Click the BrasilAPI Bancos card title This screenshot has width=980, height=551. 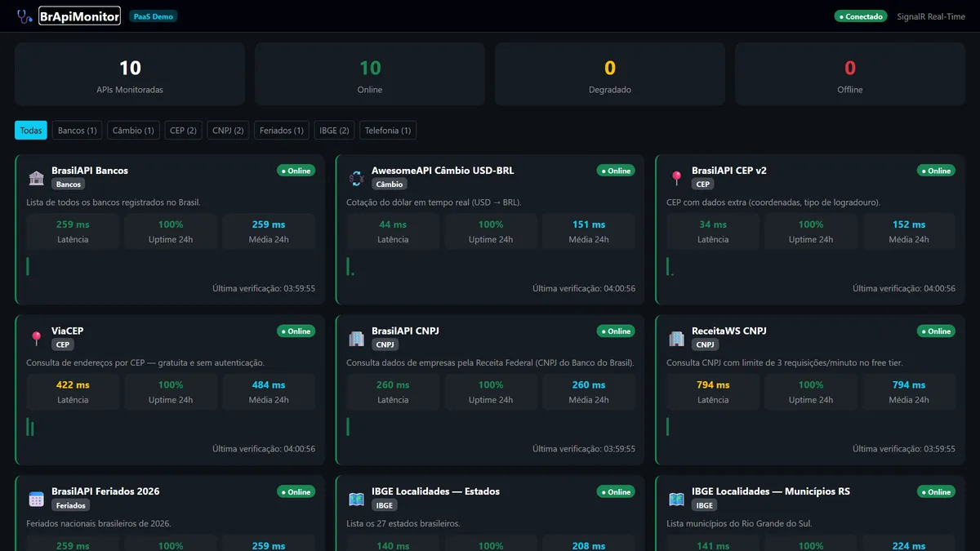90,171
